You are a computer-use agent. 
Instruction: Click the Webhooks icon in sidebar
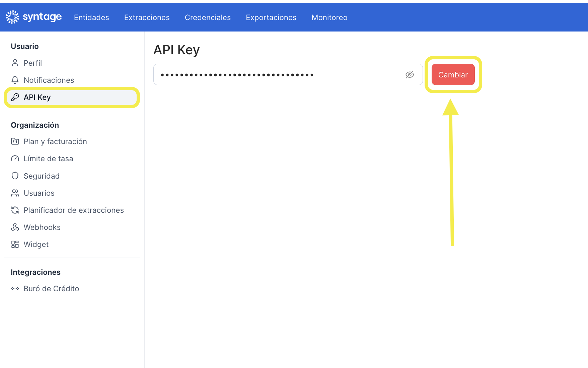[15, 227]
